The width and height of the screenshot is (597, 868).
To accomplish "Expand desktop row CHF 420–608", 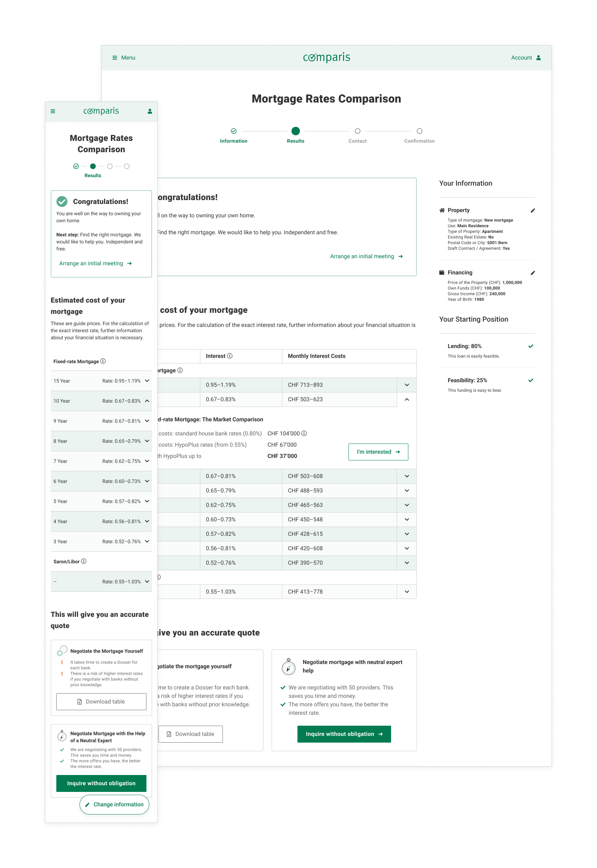I will (407, 548).
